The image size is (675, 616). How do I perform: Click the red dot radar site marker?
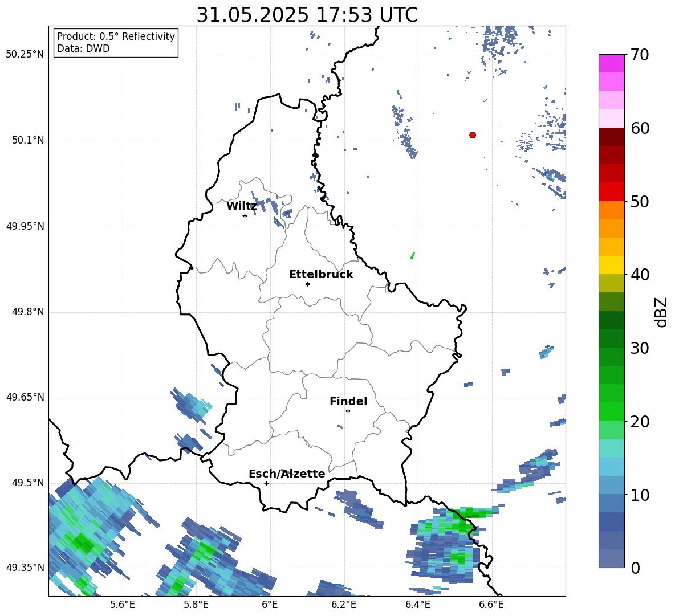pyautogui.click(x=472, y=135)
